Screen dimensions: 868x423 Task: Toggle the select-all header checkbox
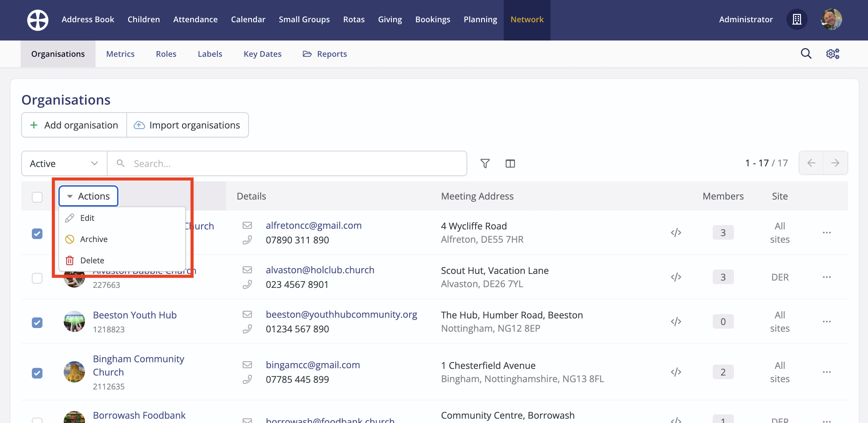(37, 197)
